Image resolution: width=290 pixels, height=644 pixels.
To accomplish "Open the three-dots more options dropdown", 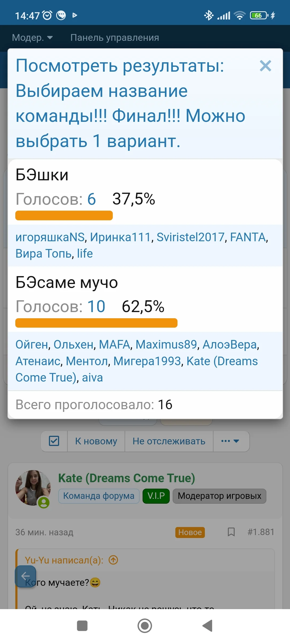I will (x=230, y=441).
